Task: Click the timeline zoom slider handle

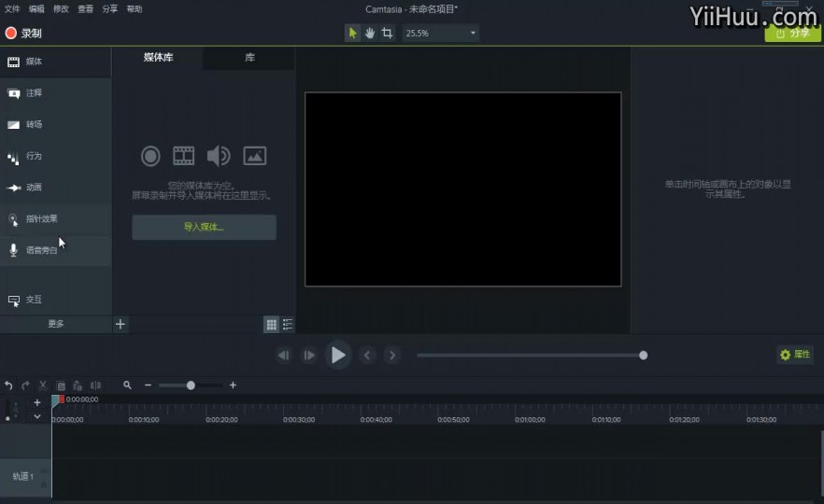Action: (x=191, y=385)
